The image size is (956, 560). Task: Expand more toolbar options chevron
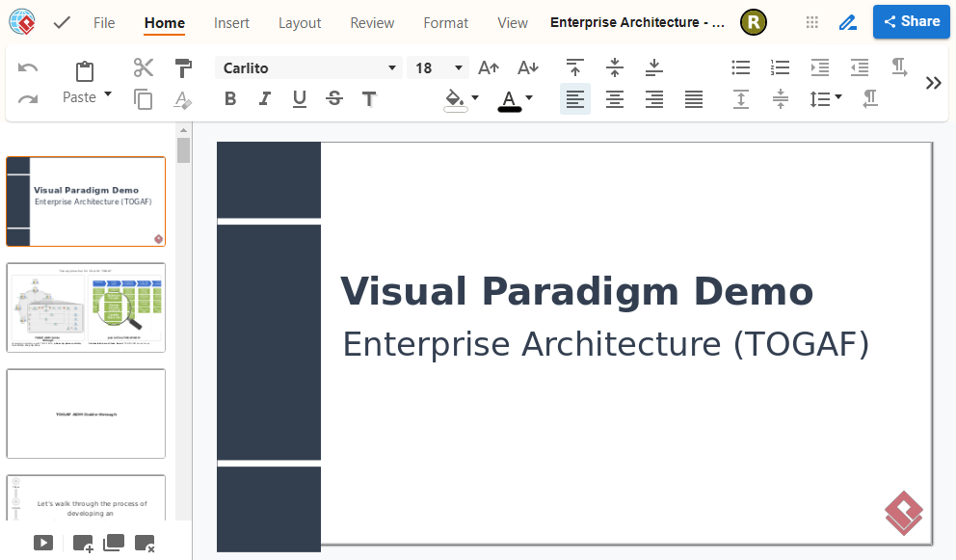[934, 83]
